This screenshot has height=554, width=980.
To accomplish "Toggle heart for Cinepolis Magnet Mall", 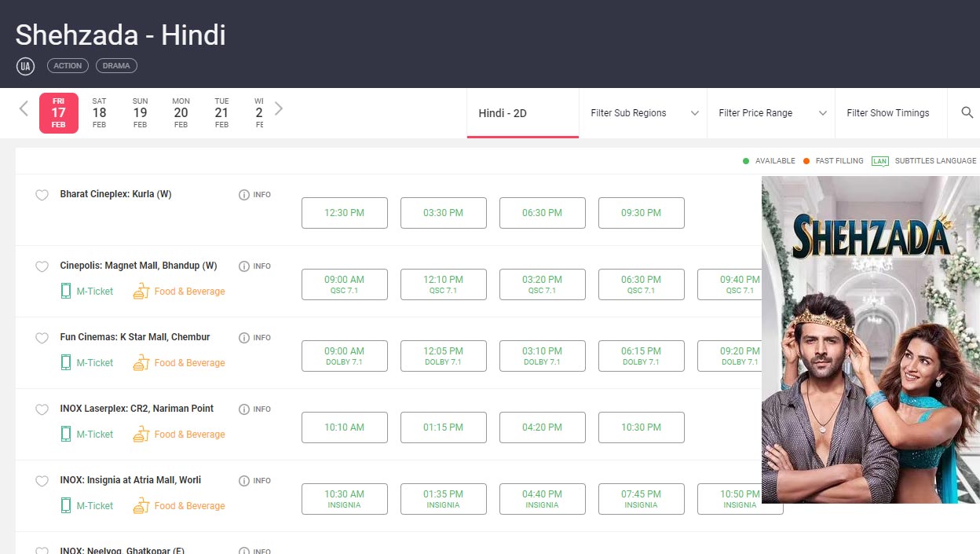I will point(42,266).
